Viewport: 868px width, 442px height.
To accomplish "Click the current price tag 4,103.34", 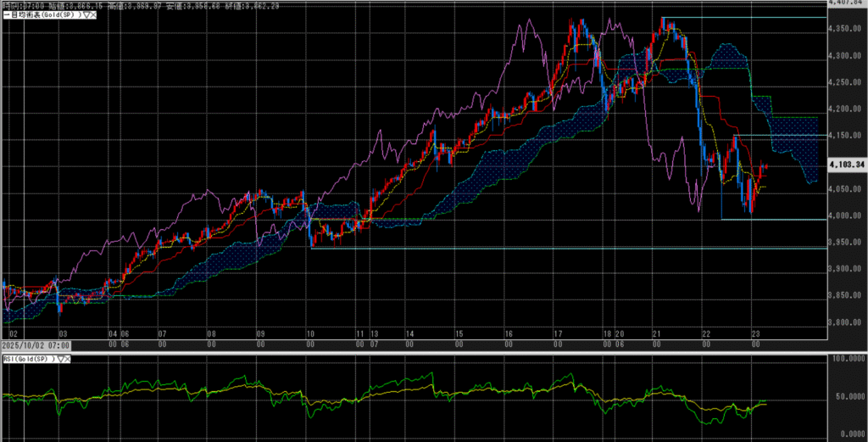I will point(848,164).
